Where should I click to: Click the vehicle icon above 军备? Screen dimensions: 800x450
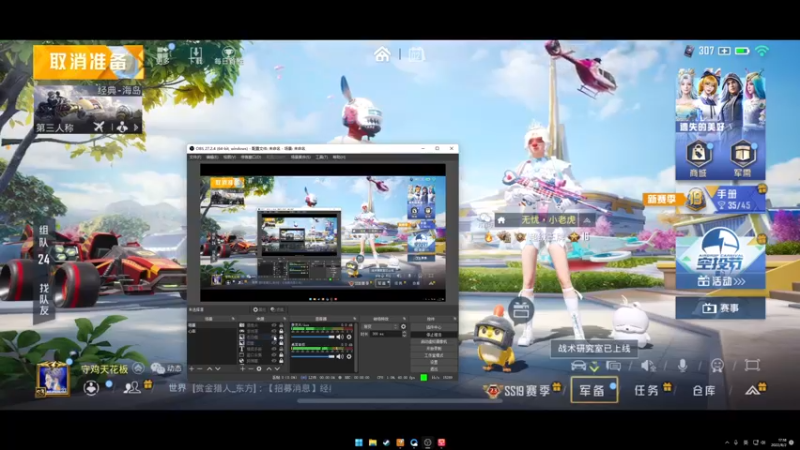578,365
